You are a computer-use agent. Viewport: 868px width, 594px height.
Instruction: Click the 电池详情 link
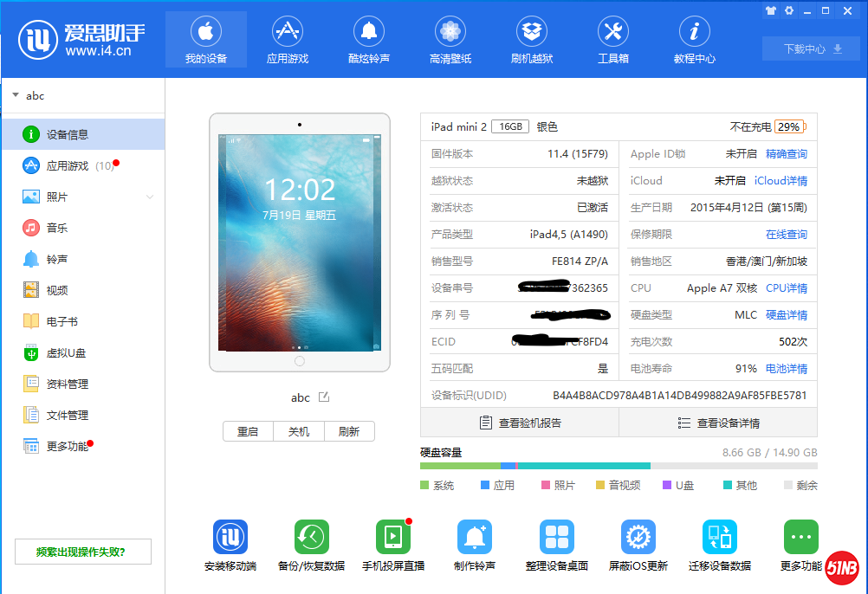click(786, 369)
